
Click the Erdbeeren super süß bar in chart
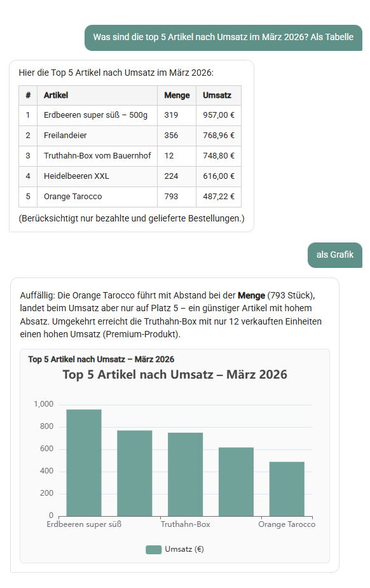84,463
